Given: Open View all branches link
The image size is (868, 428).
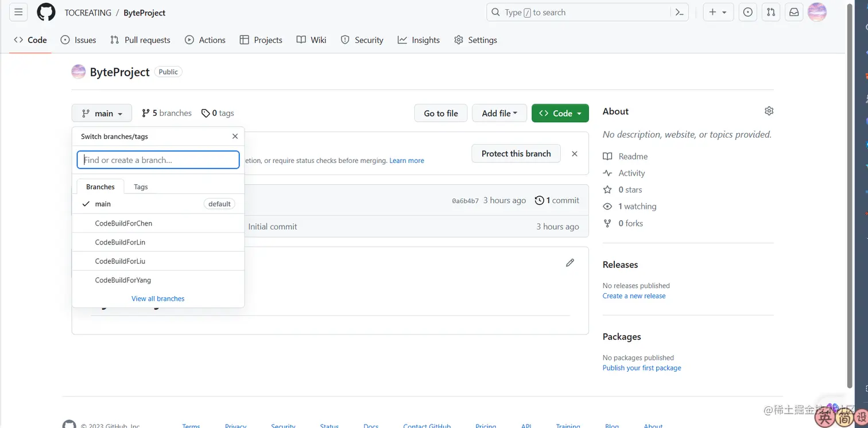Looking at the screenshot, I should tap(158, 298).
